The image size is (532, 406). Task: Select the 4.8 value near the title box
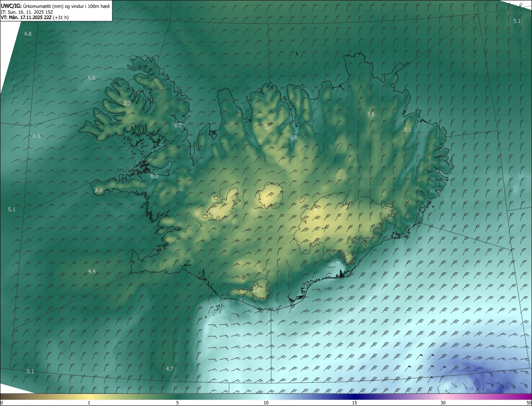click(x=28, y=34)
